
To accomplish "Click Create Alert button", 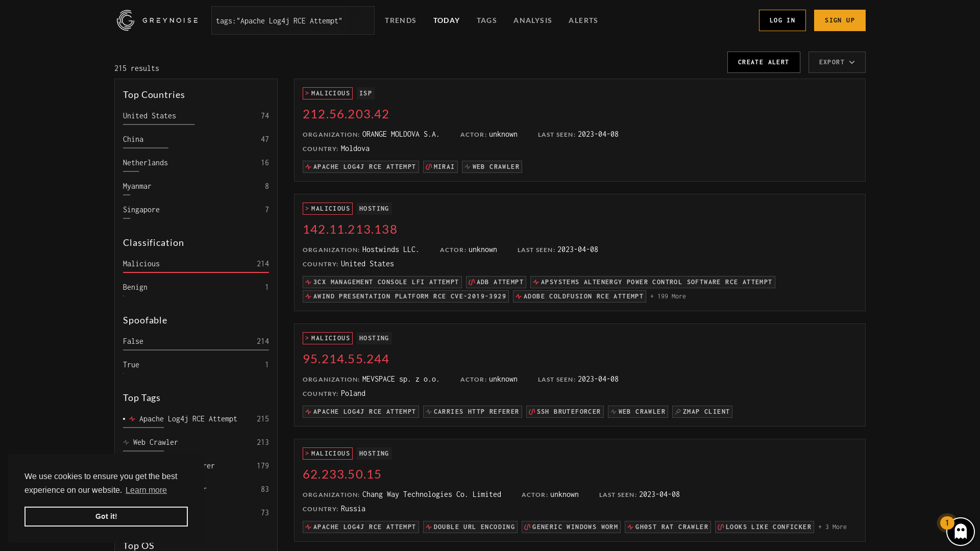I will click(x=764, y=62).
